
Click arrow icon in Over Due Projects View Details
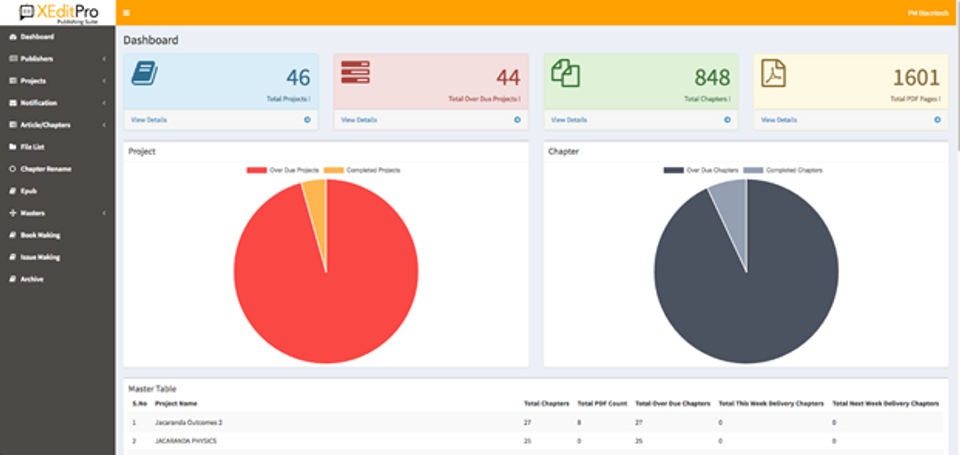(517, 120)
